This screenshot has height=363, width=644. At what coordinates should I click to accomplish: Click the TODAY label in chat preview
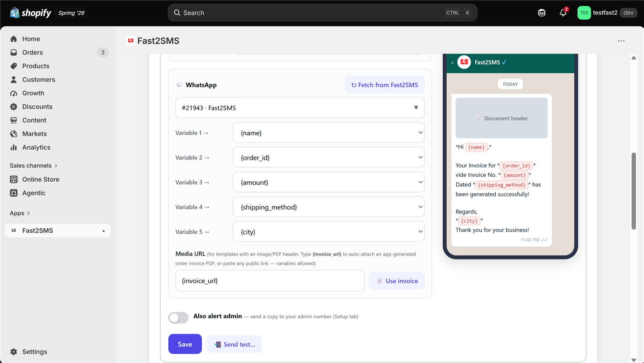point(510,84)
